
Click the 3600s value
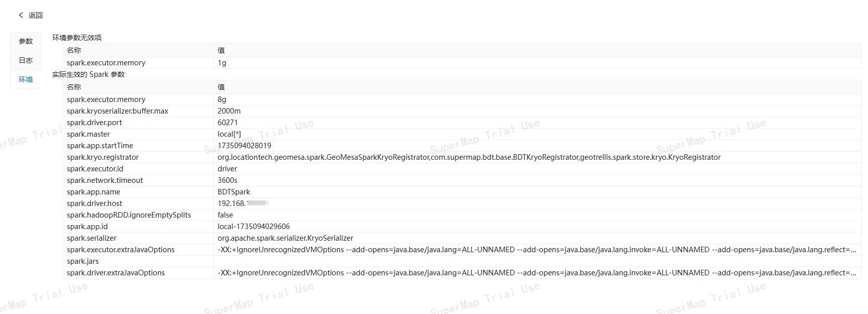point(228,180)
